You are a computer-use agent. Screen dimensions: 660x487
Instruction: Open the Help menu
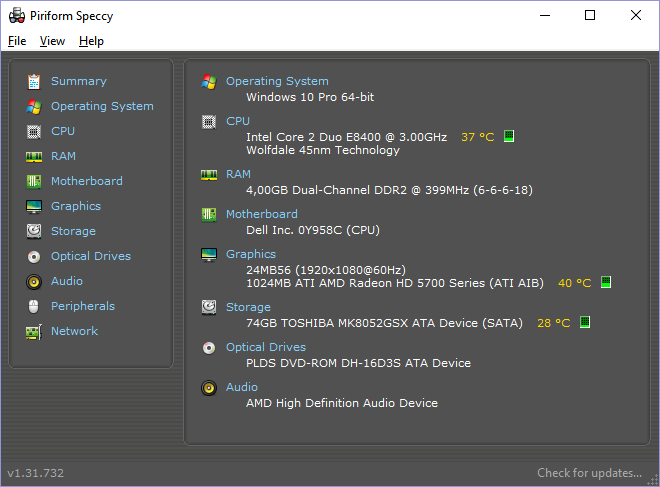coord(91,41)
